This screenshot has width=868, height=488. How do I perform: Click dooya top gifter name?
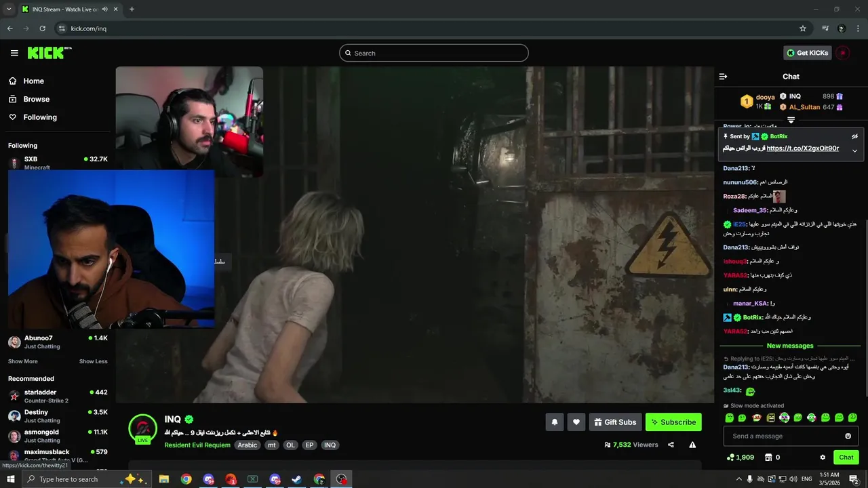click(765, 97)
